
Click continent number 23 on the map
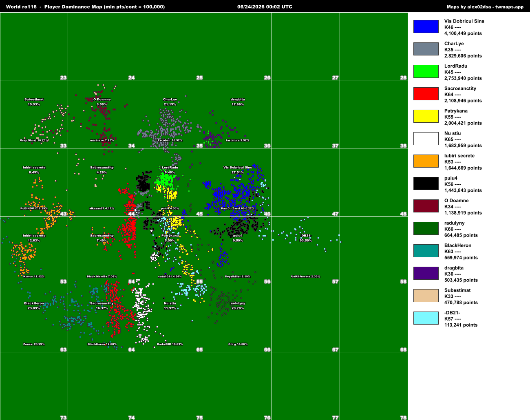coord(63,77)
